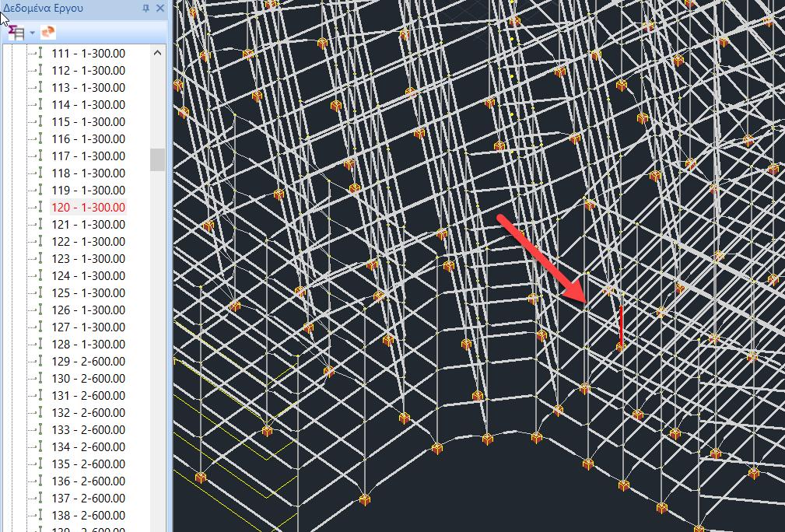Image resolution: width=785 pixels, height=532 pixels.
Task: Select tree item 112 - 1-300.00
Action: tap(88, 71)
